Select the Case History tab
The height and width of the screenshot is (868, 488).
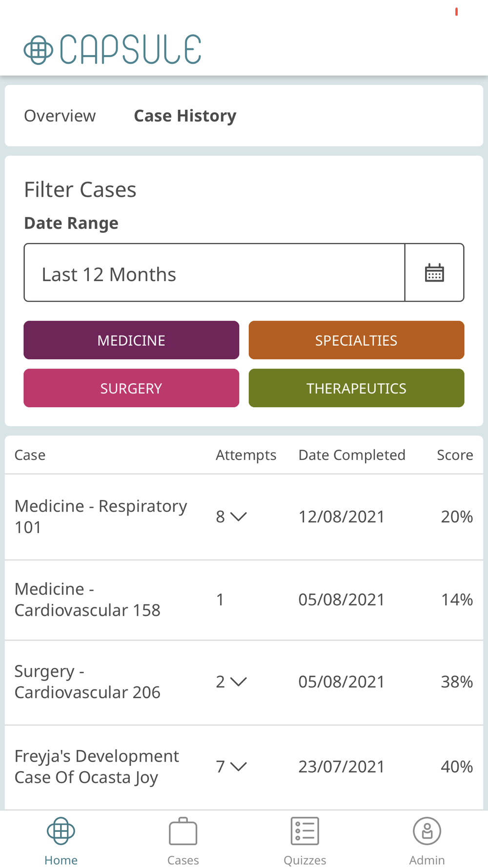[185, 116]
